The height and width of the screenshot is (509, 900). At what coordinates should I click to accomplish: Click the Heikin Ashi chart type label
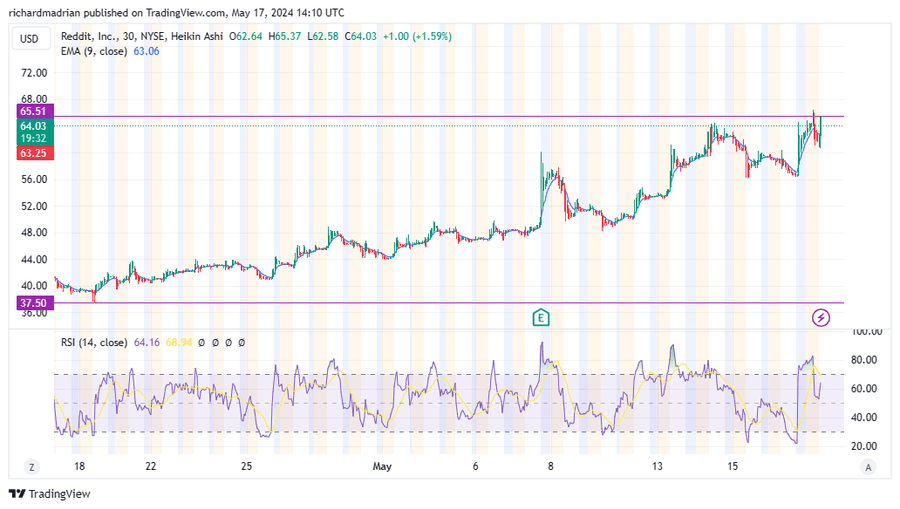tap(197, 36)
